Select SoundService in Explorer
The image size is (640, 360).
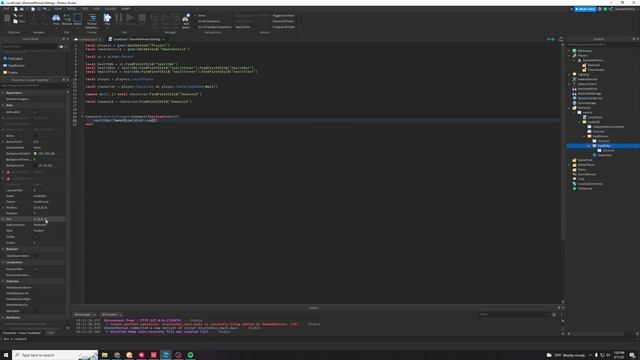[x=587, y=174]
